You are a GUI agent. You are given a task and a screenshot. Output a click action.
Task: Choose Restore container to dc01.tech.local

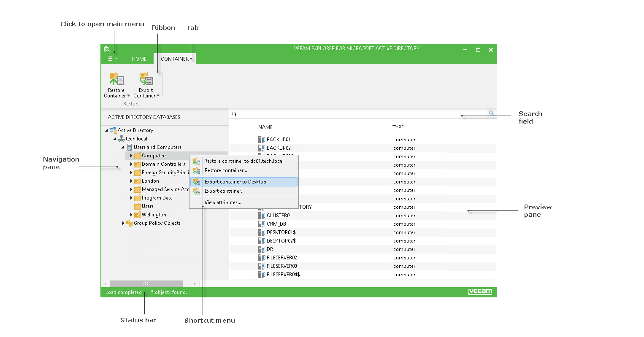[244, 161]
